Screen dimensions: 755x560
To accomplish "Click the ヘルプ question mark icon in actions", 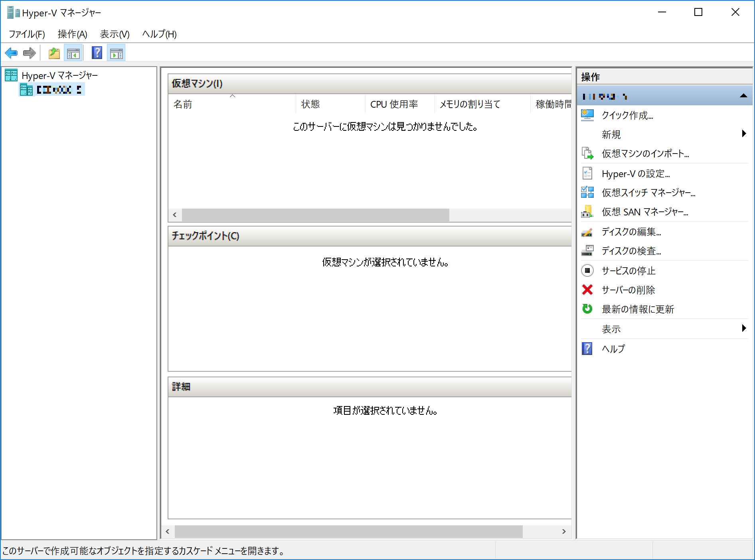I will pos(587,349).
